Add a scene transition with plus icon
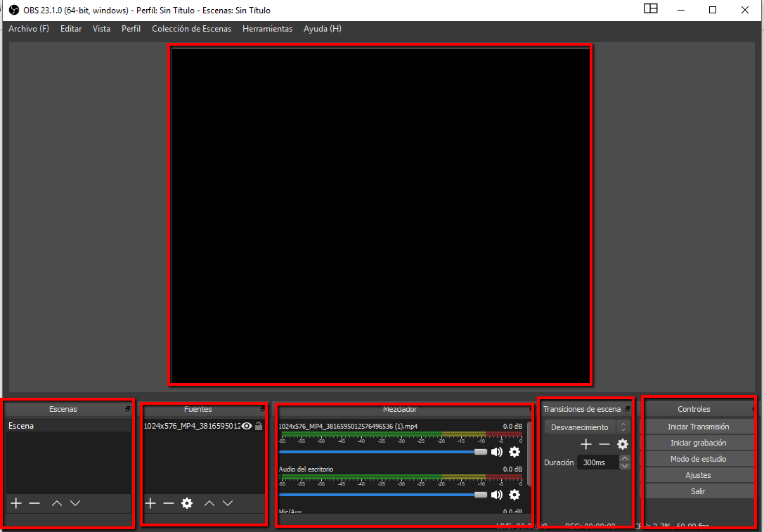 coord(586,444)
